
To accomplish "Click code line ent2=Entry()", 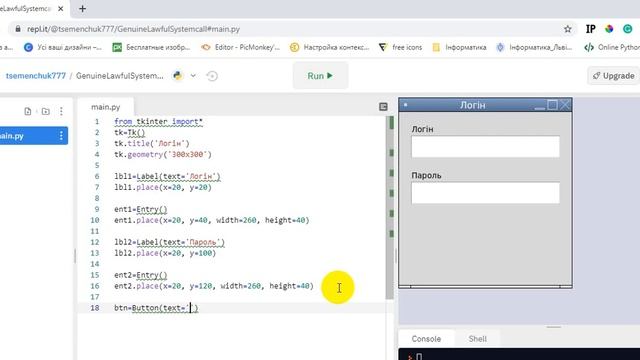I will coord(141,276).
